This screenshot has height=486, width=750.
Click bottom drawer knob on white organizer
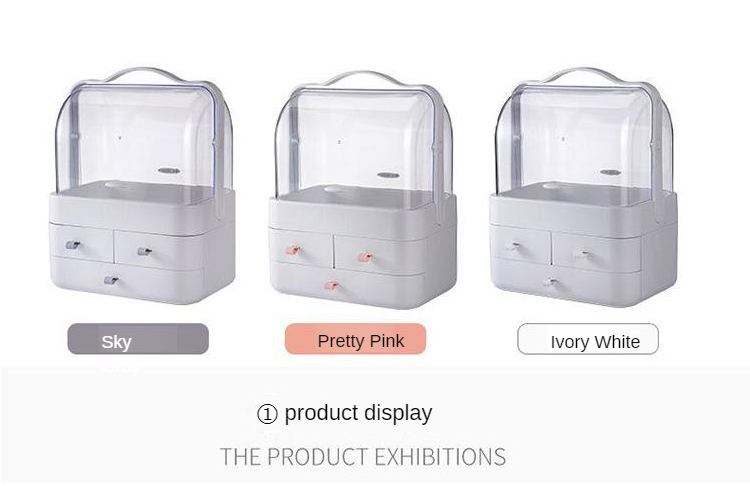(551, 281)
